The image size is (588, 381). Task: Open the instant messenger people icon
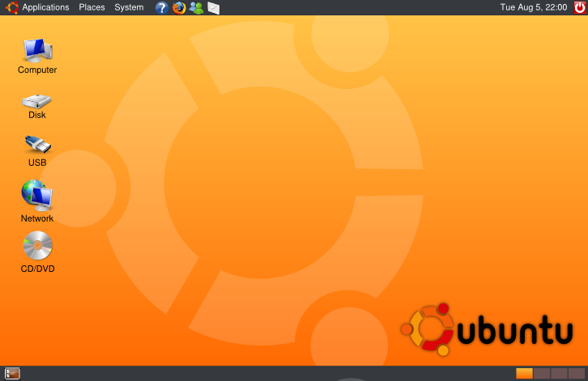click(196, 8)
